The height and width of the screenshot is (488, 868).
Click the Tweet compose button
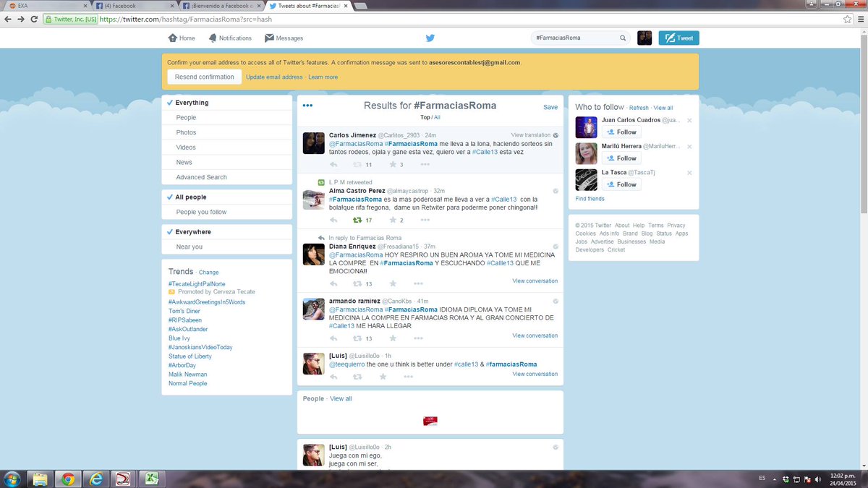(x=678, y=38)
